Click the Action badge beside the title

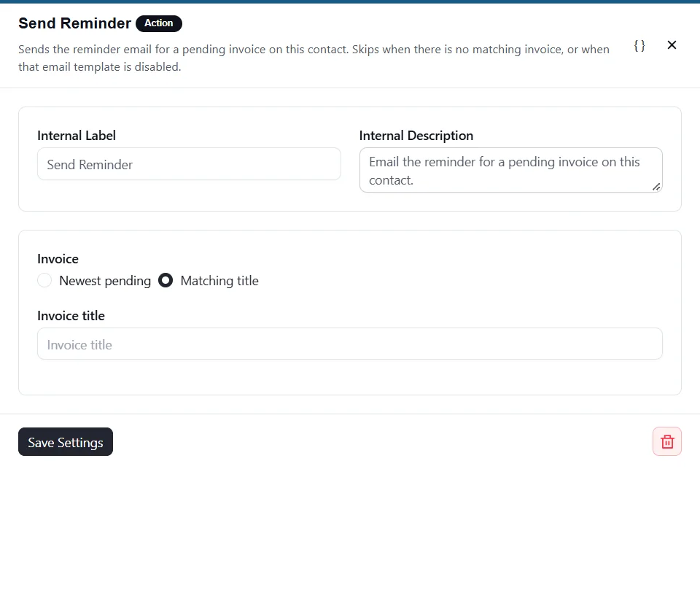(158, 23)
